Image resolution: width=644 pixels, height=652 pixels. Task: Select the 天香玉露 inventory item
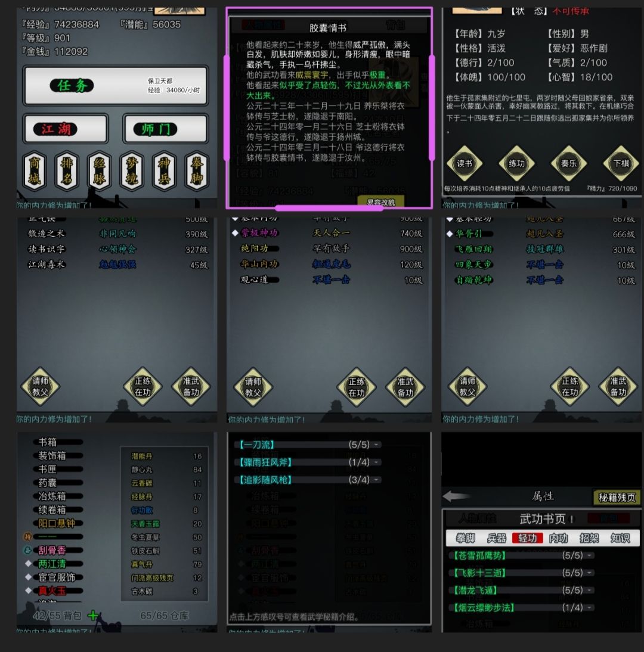point(166,523)
